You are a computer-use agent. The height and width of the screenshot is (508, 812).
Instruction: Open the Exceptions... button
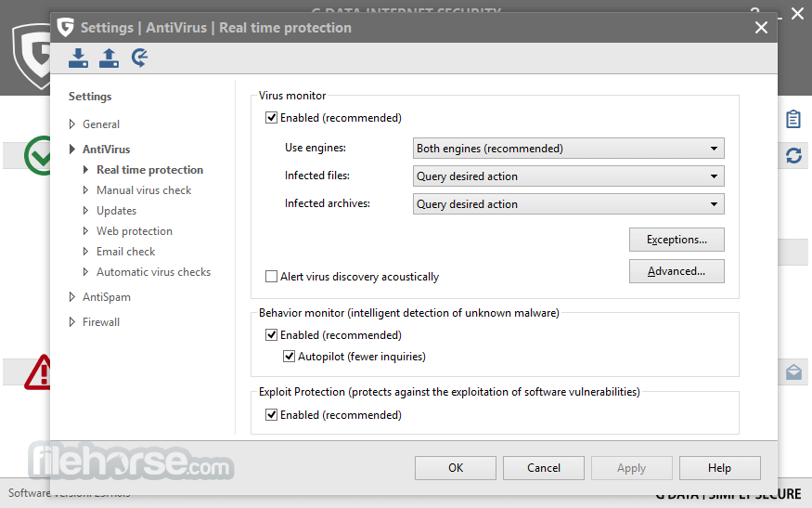(677, 240)
